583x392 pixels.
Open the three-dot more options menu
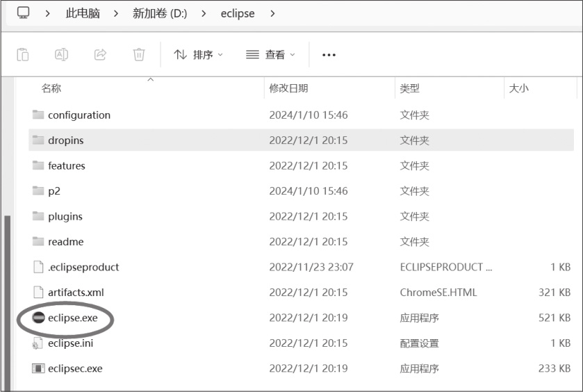[x=329, y=55]
